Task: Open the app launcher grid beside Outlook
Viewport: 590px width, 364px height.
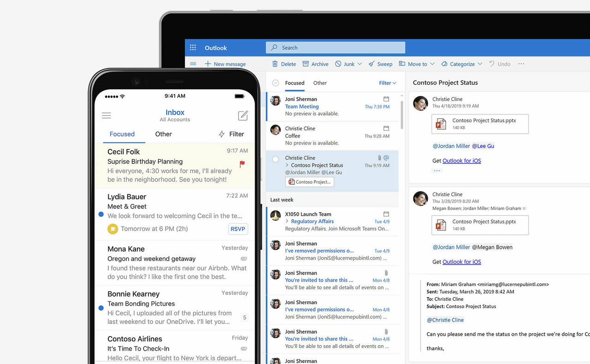Action: point(193,47)
